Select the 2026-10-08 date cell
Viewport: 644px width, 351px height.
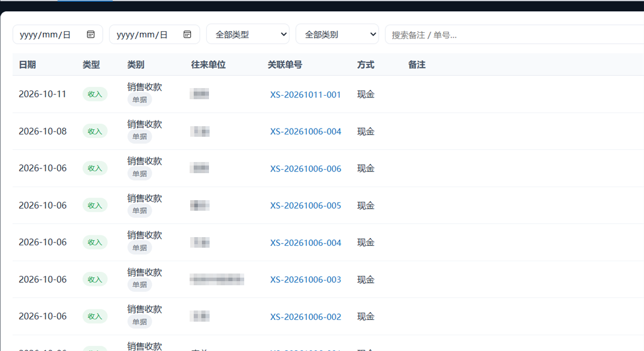(x=42, y=131)
